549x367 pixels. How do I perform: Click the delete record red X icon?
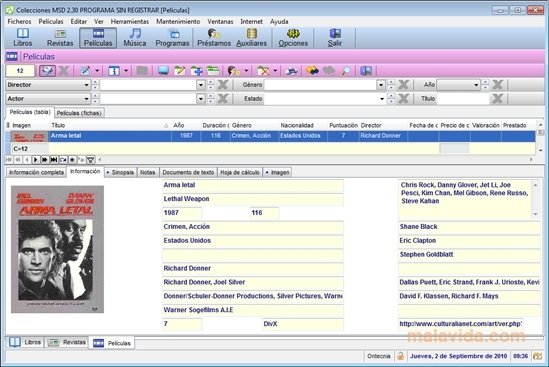[x=263, y=71]
